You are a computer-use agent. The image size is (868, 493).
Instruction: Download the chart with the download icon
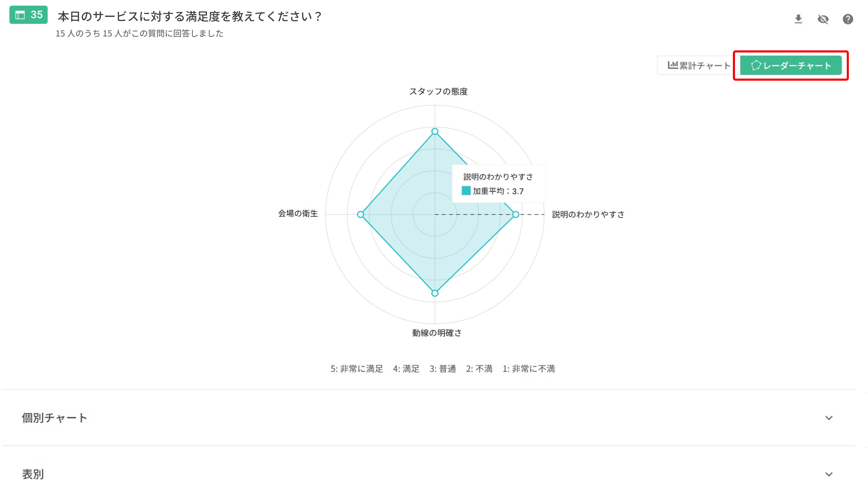click(798, 19)
